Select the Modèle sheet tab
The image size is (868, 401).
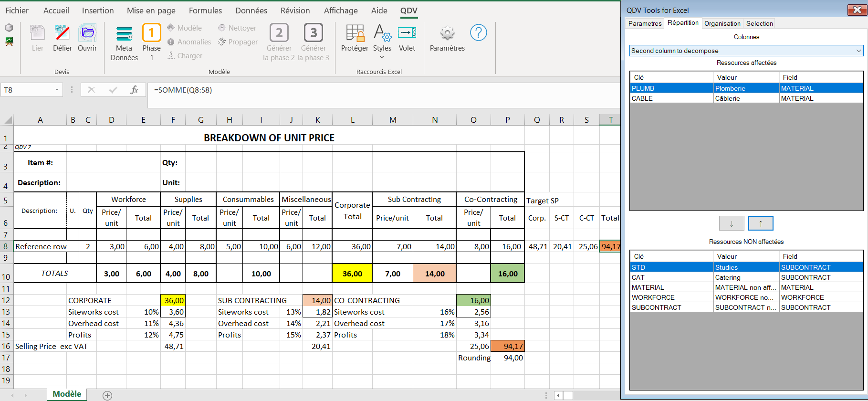pyautogui.click(x=67, y=394)
